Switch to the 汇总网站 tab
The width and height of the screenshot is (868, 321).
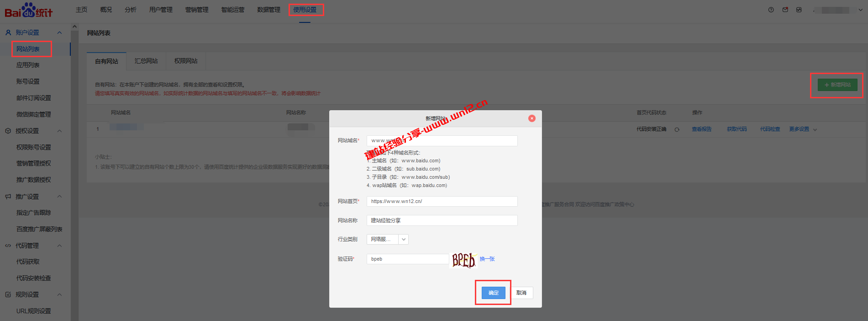tap(146, 61)
